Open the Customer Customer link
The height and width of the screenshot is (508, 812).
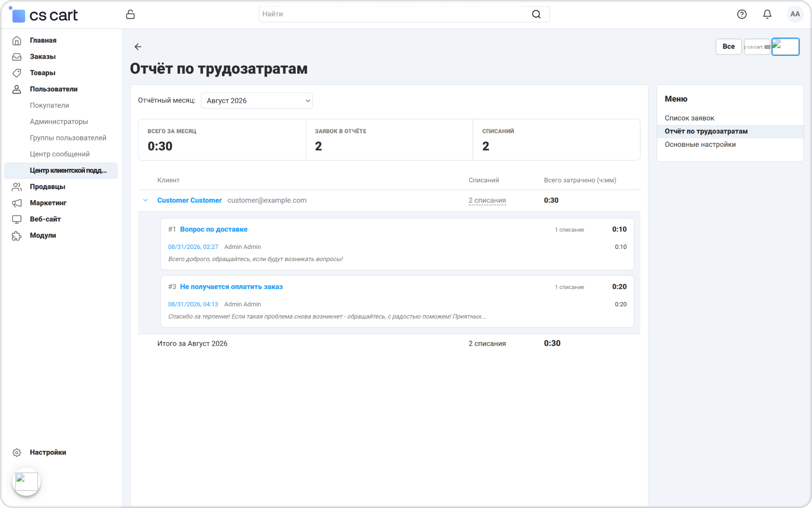coord(189,200)
